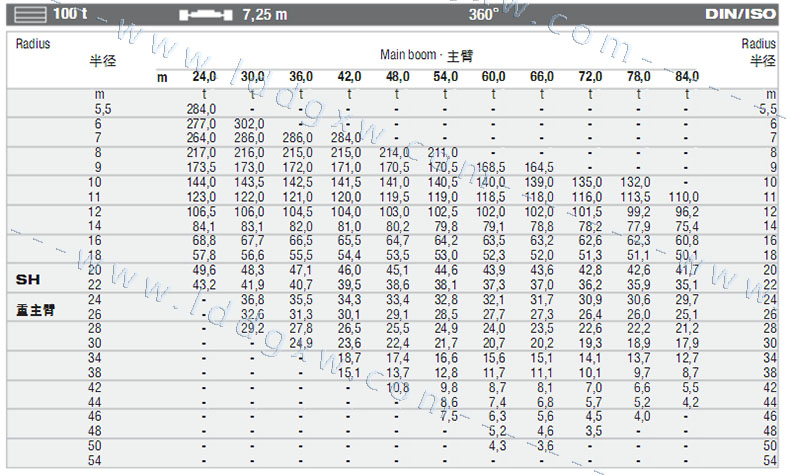Click the 4,3 load value

pos(497,446)
